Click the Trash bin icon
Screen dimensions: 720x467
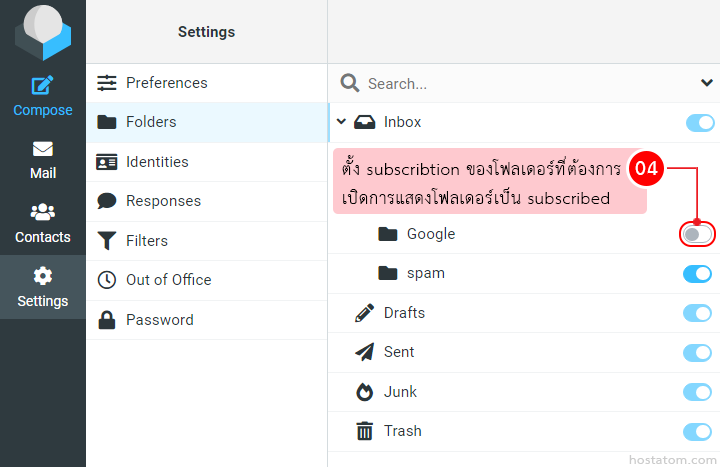click(x=365, y=431)
